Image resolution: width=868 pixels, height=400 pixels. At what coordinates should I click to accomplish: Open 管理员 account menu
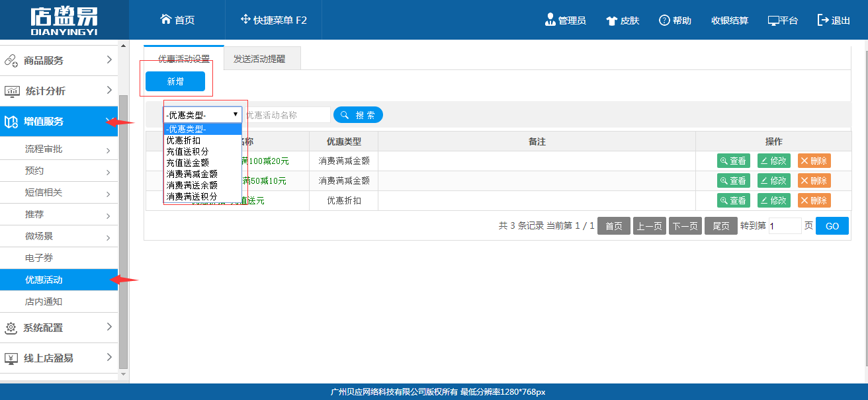point(565,20)
